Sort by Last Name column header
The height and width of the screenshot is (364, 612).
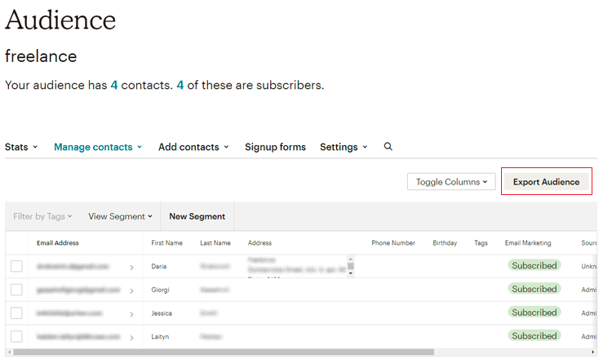(x=215, y=243)
